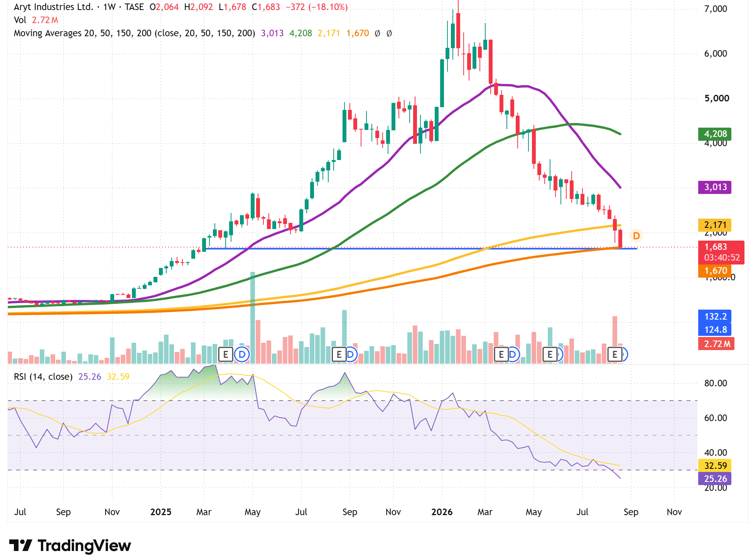Image resolution: width=756 pixels, height=556 pixels.
Task: Open the dividend marker near May 2025
Action: click(x=242, y=354)
